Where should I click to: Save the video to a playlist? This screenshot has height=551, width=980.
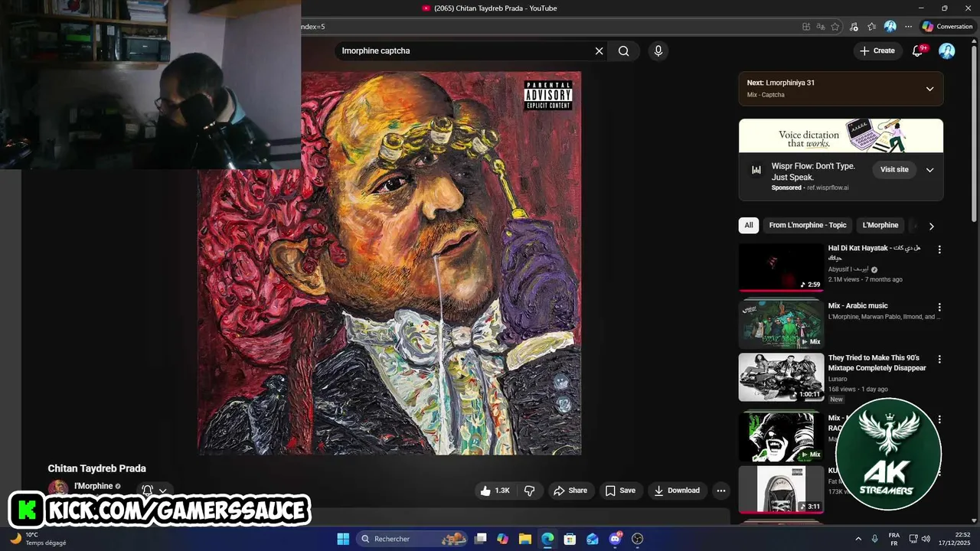click(x=620, y=491)
